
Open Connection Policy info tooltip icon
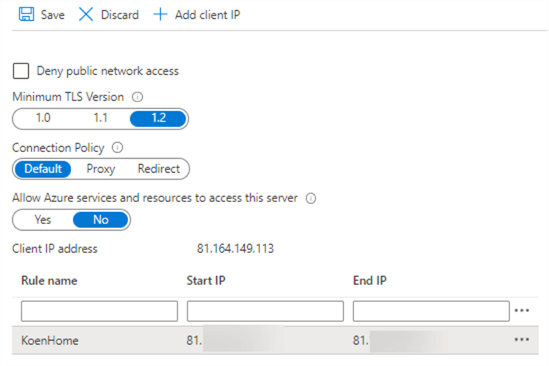(x=117, y=147)
